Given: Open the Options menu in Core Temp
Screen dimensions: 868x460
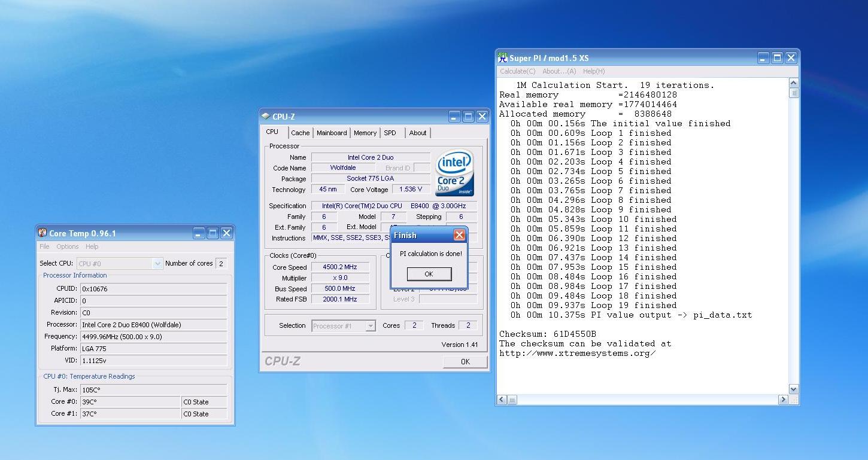Looking at the screenshot, I should (x=68, y=246).
